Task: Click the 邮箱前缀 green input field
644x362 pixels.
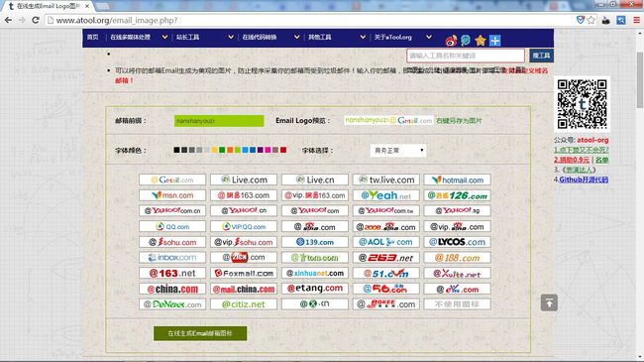Action: [x=219, y=121]
